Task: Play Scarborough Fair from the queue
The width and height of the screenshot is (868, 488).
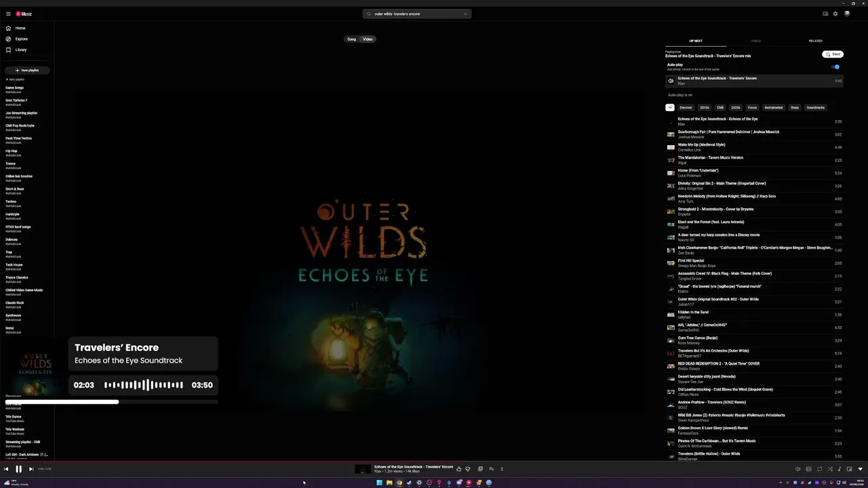Action: [x=754, y=134]
